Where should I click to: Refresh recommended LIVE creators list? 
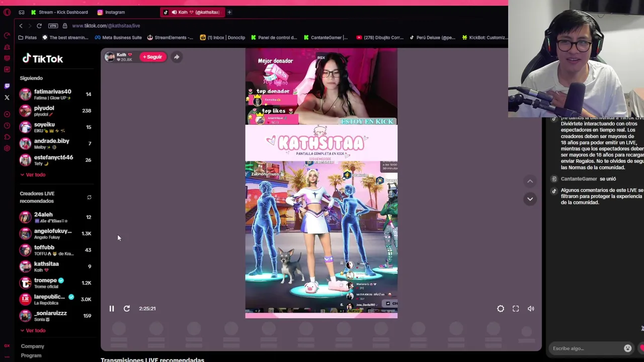[x=89, y=197]
